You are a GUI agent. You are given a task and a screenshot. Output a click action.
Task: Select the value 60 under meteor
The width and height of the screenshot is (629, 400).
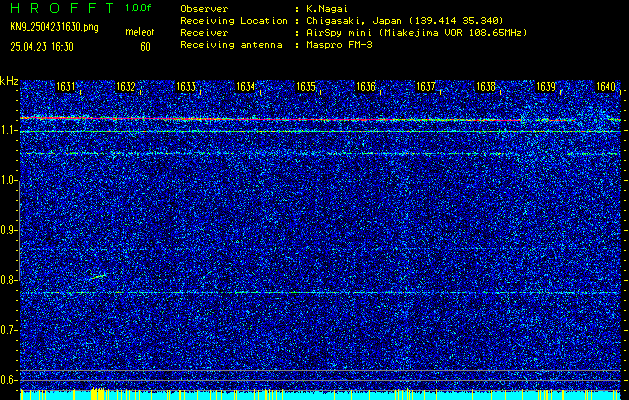[145, 47]
